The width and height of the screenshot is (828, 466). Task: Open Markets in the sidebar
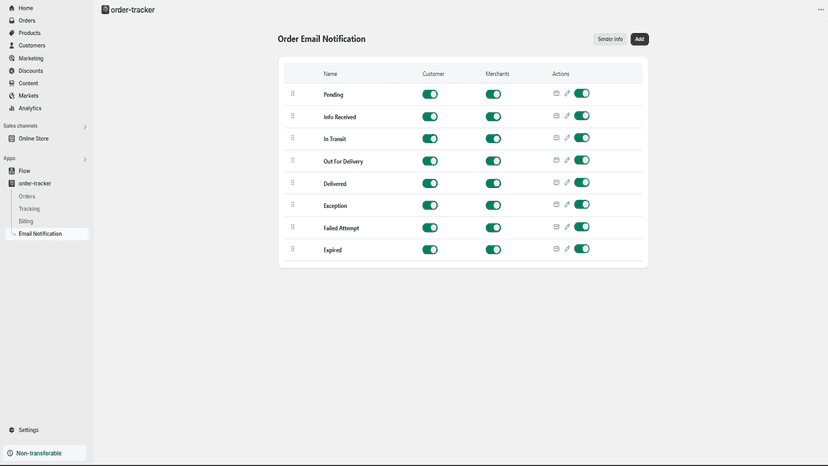[x=28, y=96]
